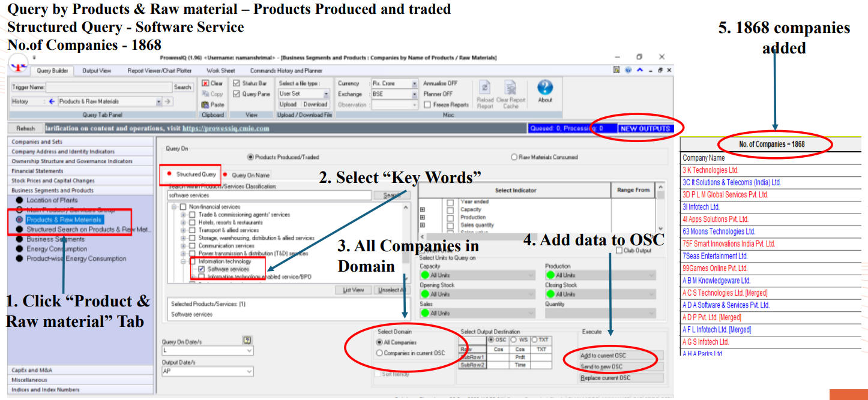This screenshot has width=868, height=400.
Task: Select the Location of Plants bullet item
Action: tap(20, 200)
